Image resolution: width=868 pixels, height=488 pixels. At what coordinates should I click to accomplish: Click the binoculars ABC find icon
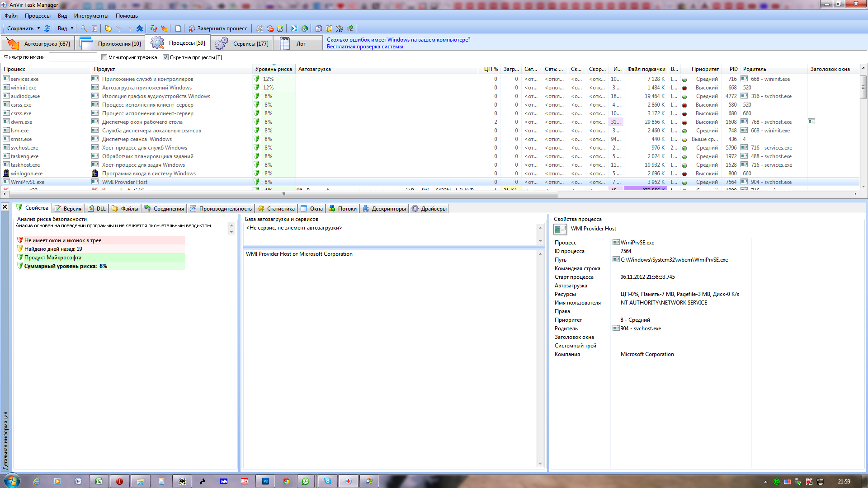coord(340,28)
